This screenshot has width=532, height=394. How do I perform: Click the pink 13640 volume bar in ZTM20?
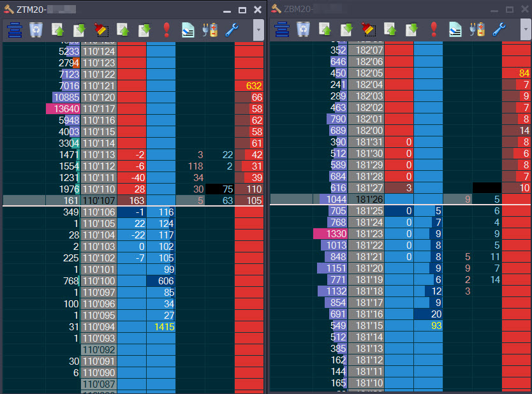coord(63,109)
